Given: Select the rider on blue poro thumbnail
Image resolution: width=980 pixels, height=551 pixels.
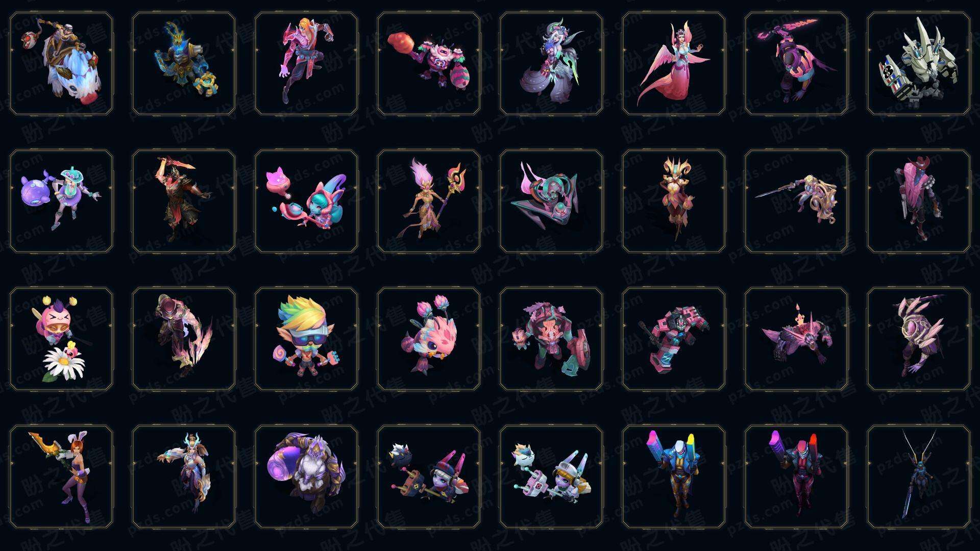Looking at the screenshot, I should (61, 64).
